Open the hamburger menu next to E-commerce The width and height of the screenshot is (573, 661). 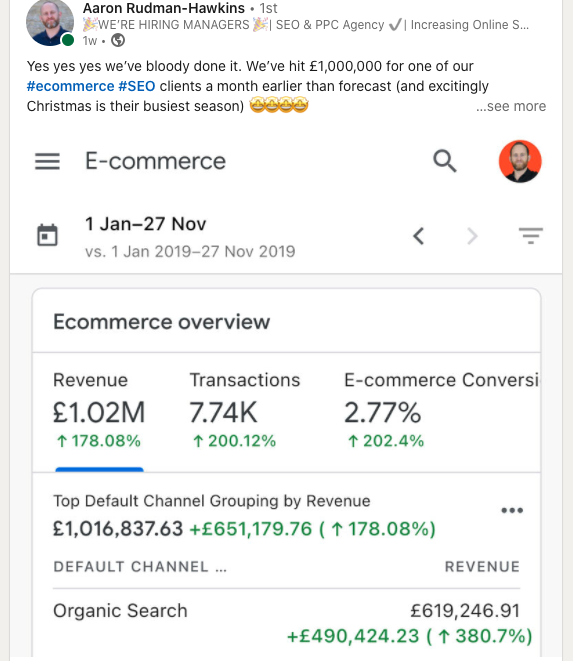[47, 161]
